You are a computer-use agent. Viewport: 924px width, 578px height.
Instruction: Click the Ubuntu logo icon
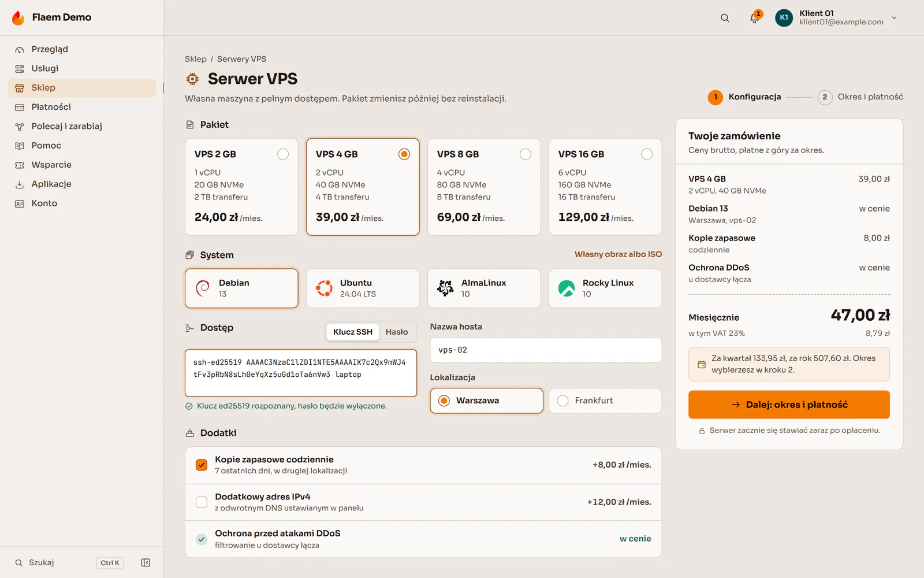coord(324,288)
